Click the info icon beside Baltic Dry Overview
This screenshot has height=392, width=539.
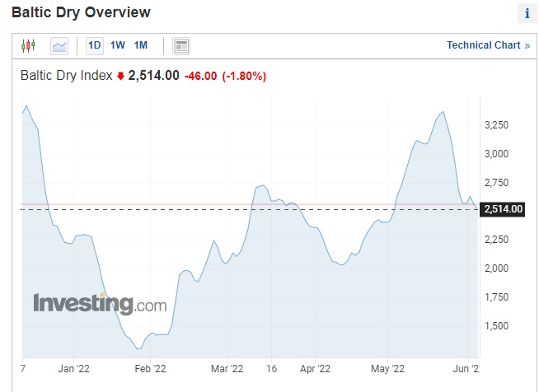527,13
